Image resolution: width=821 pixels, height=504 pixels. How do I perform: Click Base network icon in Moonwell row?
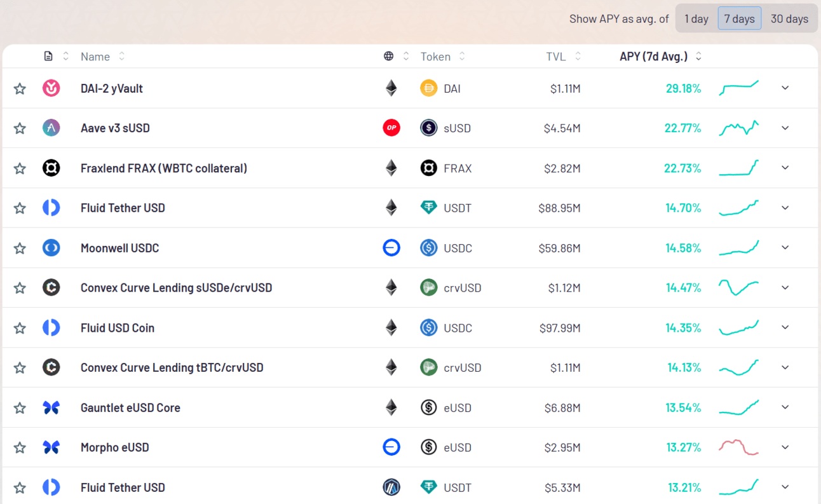pos(391,248)
